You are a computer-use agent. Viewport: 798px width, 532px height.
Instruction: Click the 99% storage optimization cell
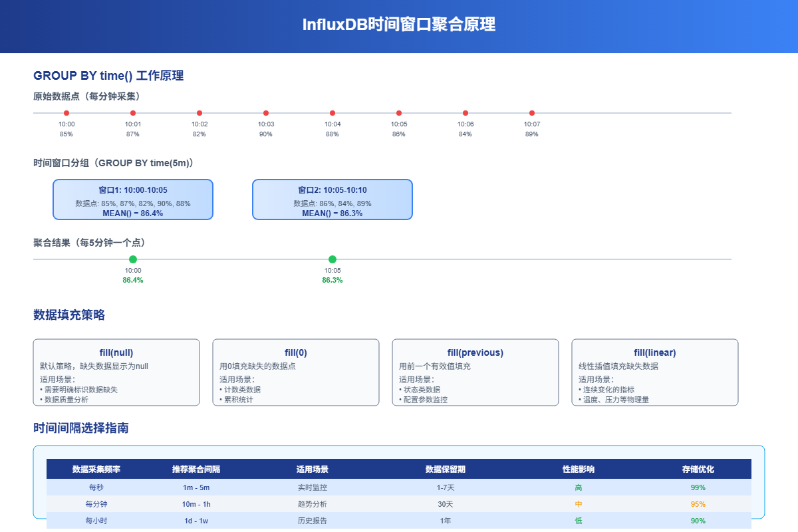click(x=698, y=487)
